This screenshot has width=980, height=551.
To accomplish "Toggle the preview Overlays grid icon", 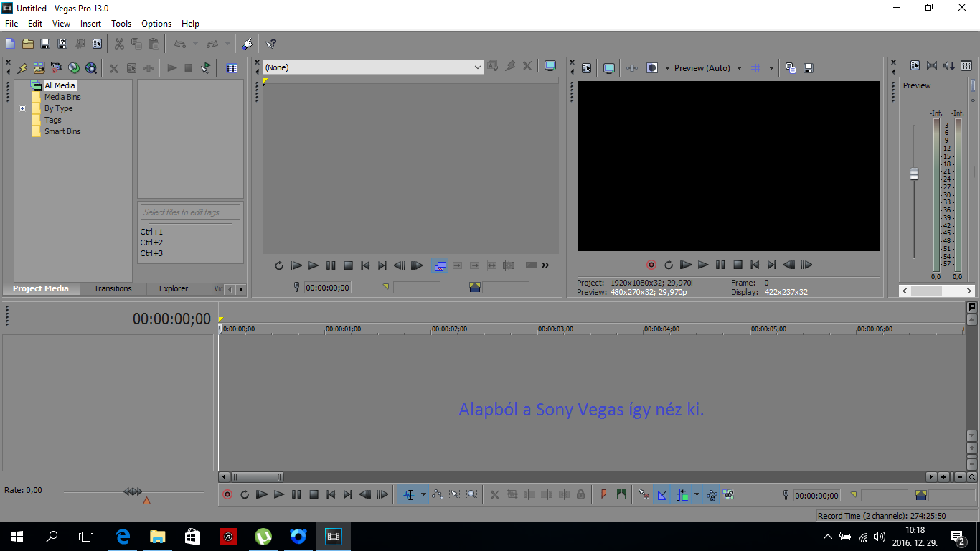I will (x=755, y=68).
